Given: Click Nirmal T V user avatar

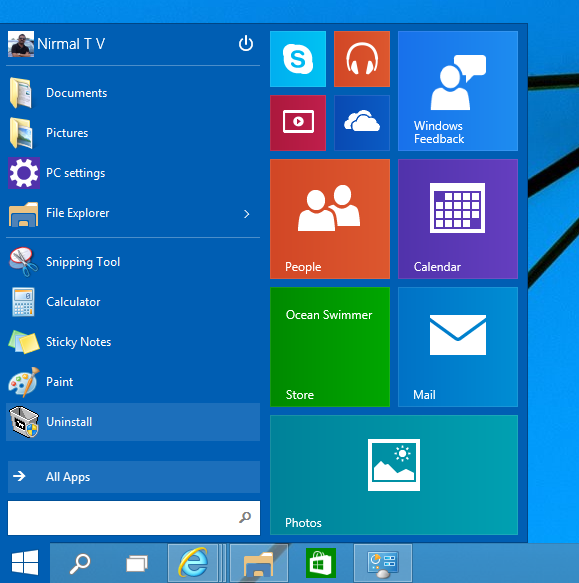Looking at the screenshot, I should point(21,44).
